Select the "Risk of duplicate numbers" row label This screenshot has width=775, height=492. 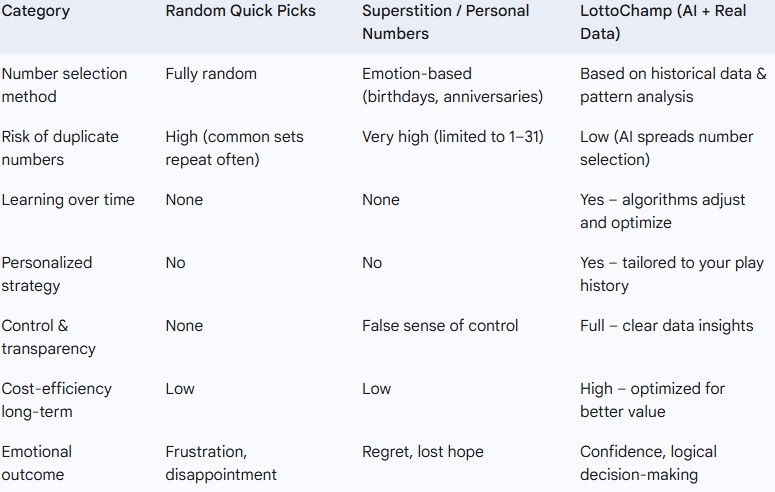click(59, 148)
